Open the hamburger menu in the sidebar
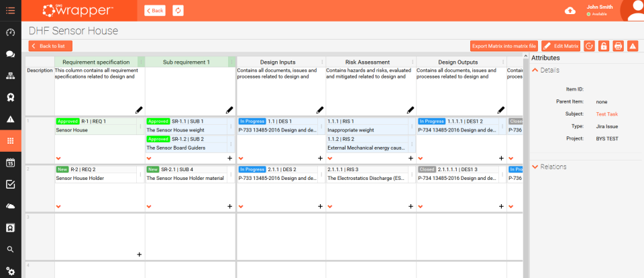 (10, 10)
